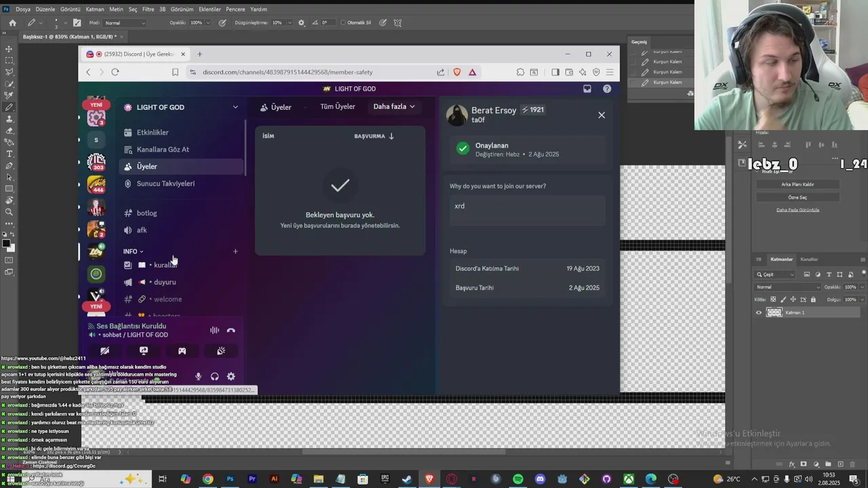Screen dimensions: 868x488
Task: Mute microphone in Discord
Action: tap(199, 377)
